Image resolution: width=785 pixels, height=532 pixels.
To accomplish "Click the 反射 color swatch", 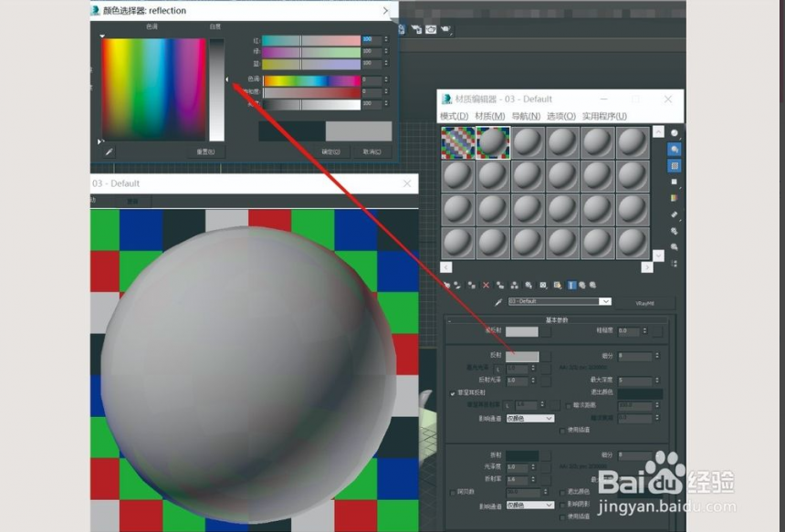I will coord(522,356).
